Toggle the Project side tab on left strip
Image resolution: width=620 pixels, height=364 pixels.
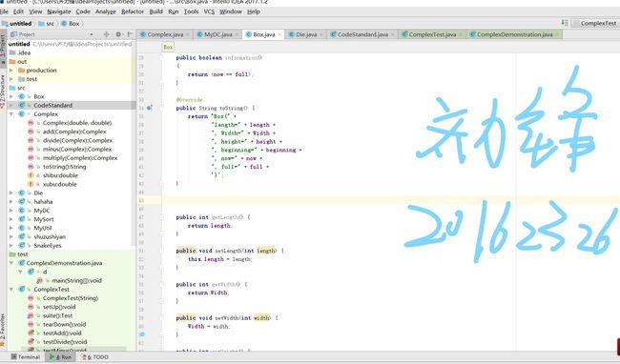[x=3, y=49]
